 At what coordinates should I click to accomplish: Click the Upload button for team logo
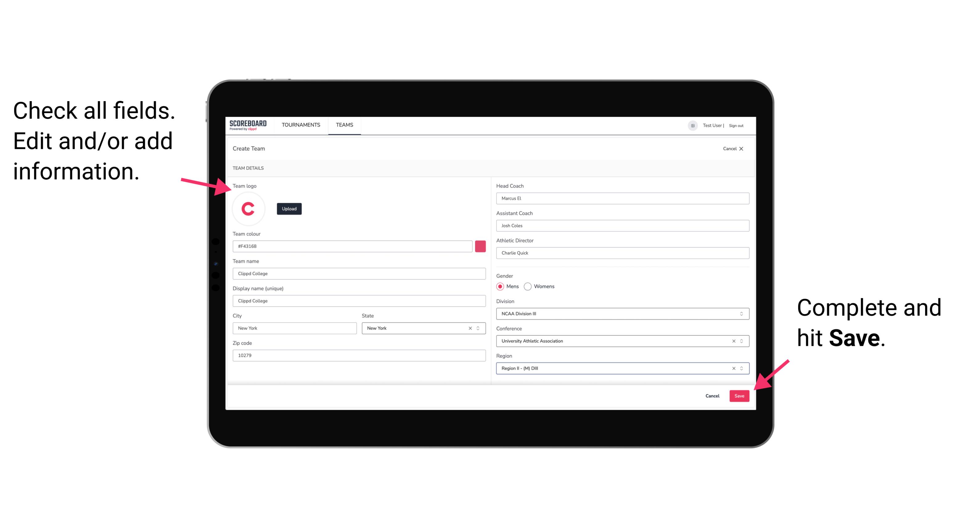click(x=289, y=208)
